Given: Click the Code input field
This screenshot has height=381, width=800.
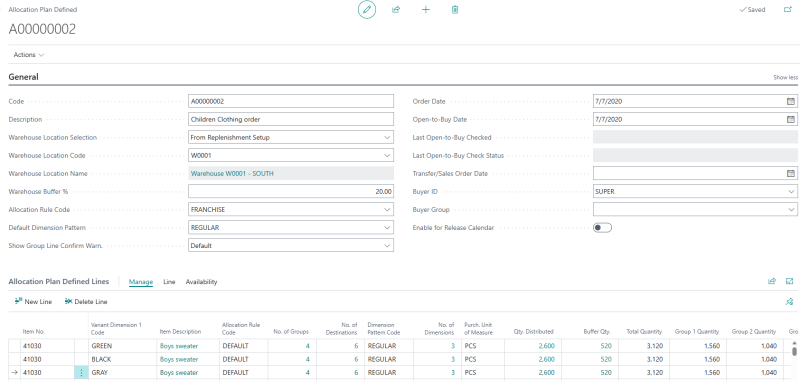Looking at the screenshot, I should coord(291,101).
